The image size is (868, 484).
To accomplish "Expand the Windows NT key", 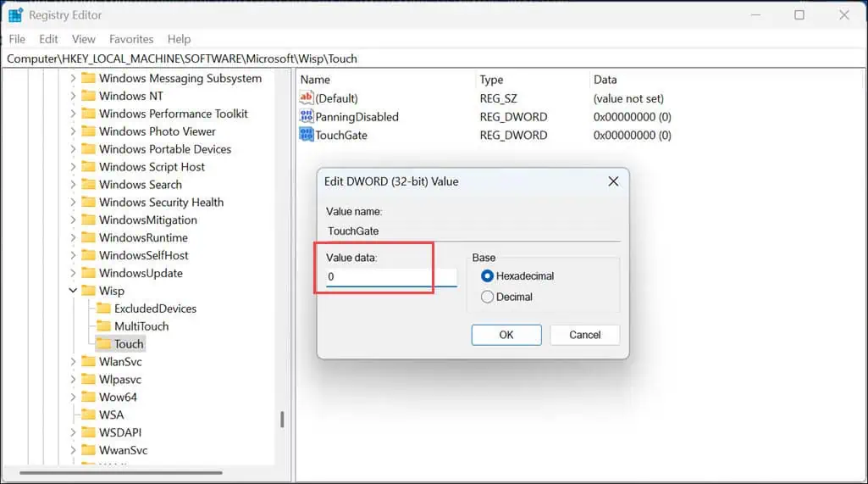I will [x=73, y=96].
